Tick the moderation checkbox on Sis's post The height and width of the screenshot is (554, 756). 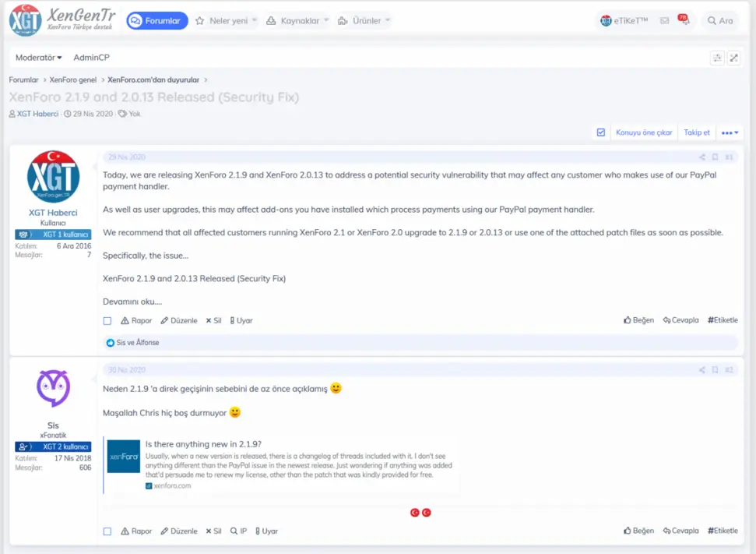pyautogui.click(x=107, y=531)
